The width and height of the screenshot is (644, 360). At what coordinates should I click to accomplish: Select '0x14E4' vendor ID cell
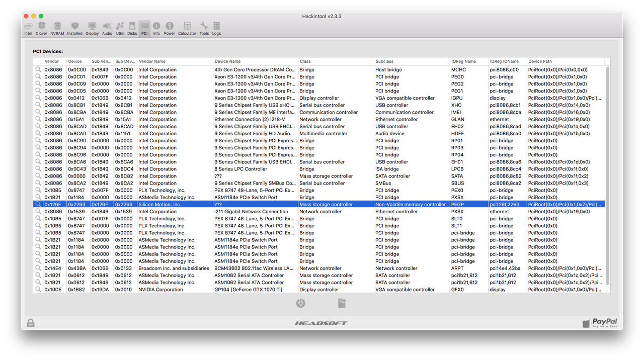pos(53,268)
